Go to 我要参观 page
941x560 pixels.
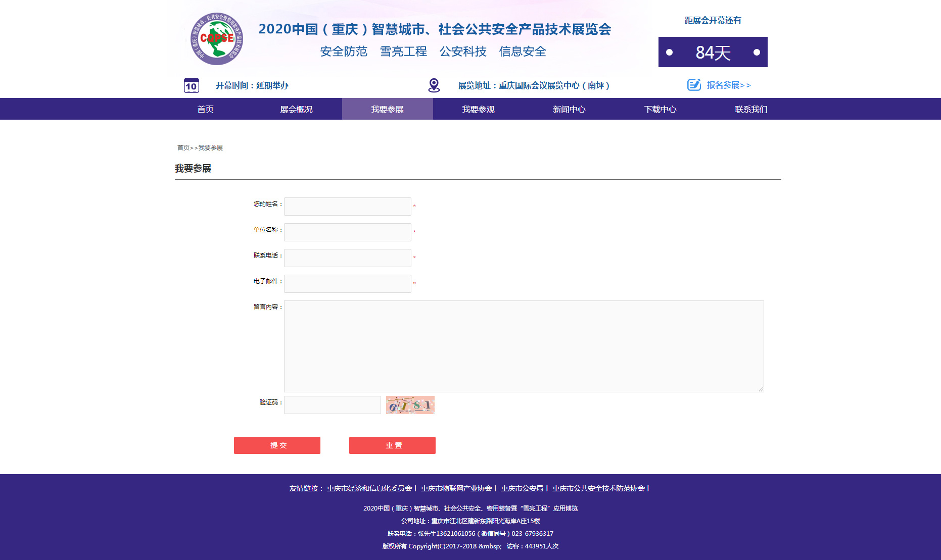tap(478, 109)
